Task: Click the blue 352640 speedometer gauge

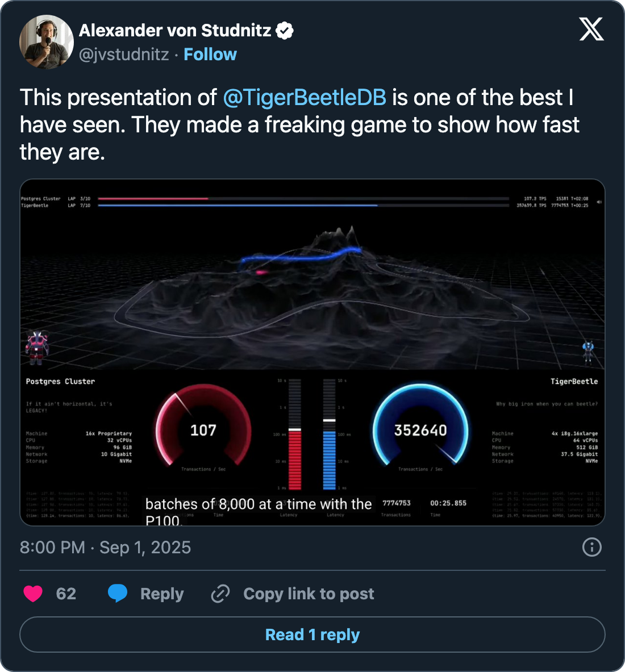Action: pyautogui.click(x=420, y=429)
